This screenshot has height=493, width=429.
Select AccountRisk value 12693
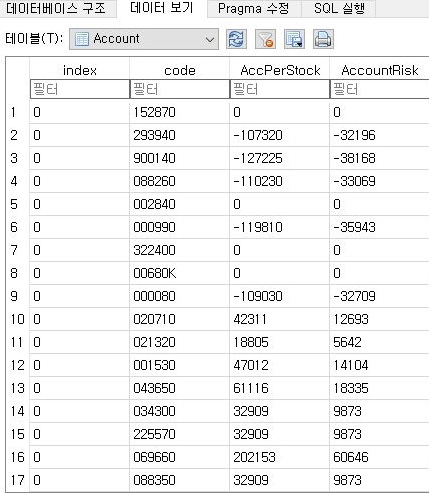(379, 319)
